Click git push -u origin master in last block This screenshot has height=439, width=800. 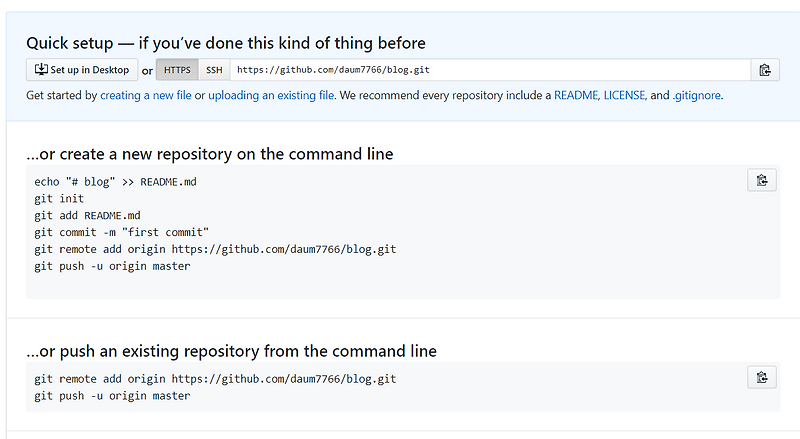click(112, 396)
